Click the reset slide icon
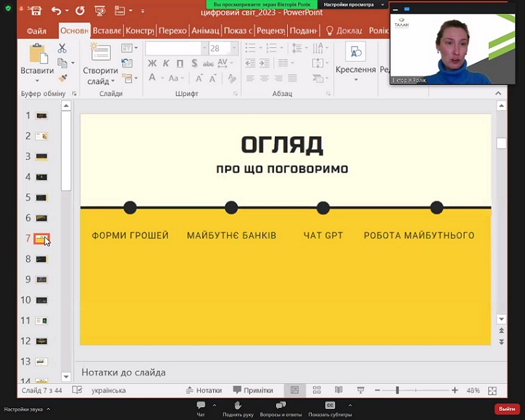Image resolution: width=525 pixels, height=420 pixels. [127, 63]
